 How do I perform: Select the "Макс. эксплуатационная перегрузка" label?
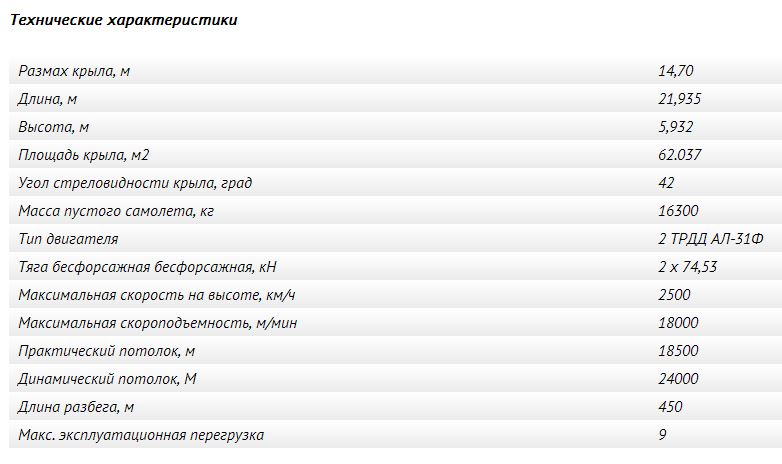[x=141, y=435]
